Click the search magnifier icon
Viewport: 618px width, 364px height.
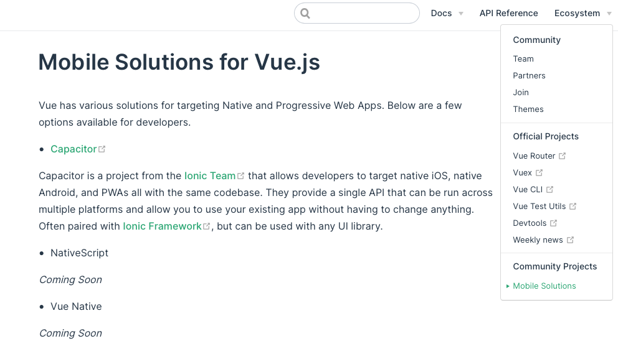(x=305, y=14)
